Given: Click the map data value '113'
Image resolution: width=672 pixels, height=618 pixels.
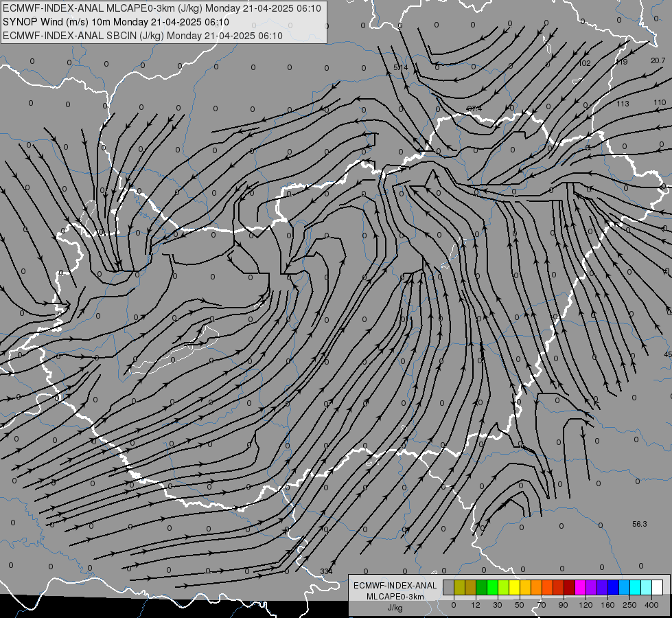Looking at the screenshot, I should [623, 104].
